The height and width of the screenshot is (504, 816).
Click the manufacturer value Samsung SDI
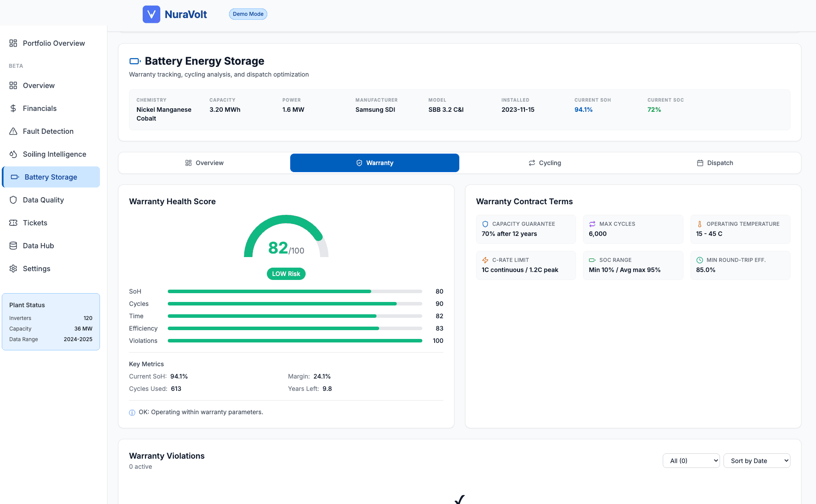coord(375,110)
